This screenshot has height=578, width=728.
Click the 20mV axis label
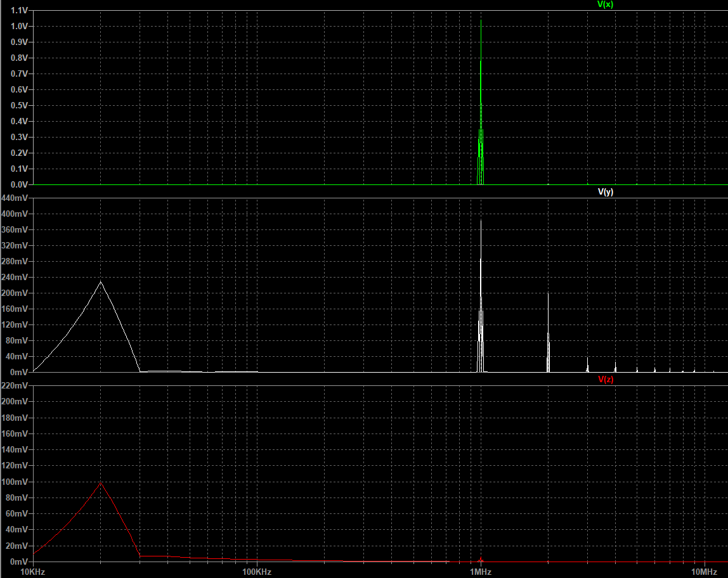tap(16, 546)
